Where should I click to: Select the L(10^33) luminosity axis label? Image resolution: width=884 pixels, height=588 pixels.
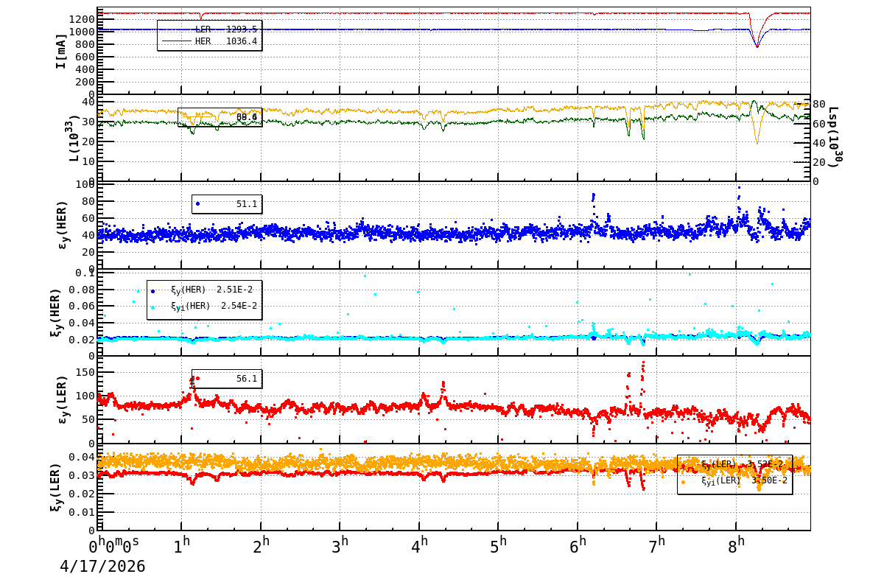pyautogui.click(x=74, y=138)
